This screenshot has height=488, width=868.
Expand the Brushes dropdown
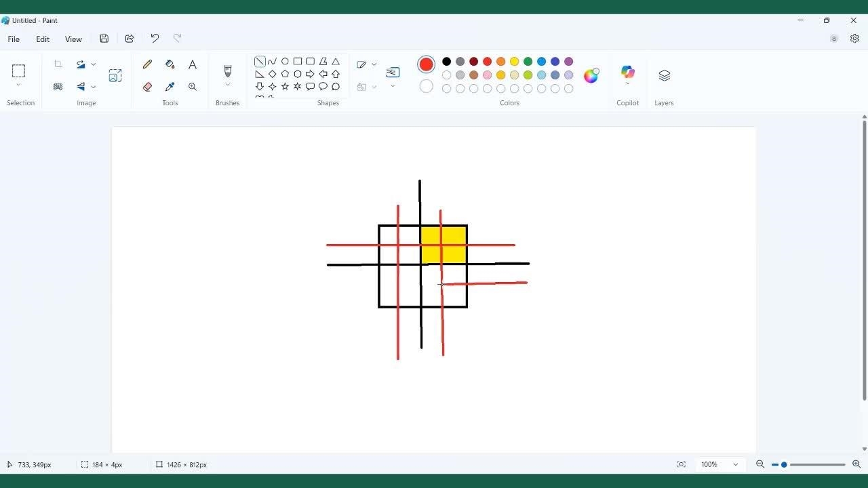point(228,85)
